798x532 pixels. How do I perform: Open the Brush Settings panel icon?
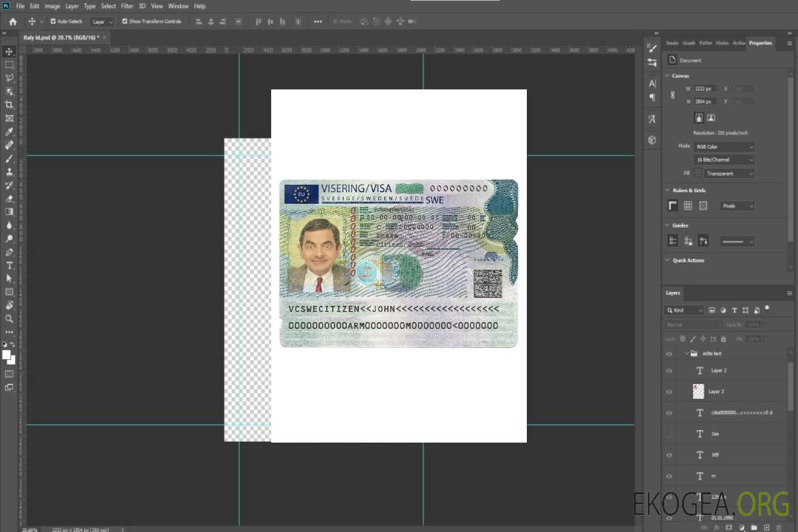coord(652,48)
